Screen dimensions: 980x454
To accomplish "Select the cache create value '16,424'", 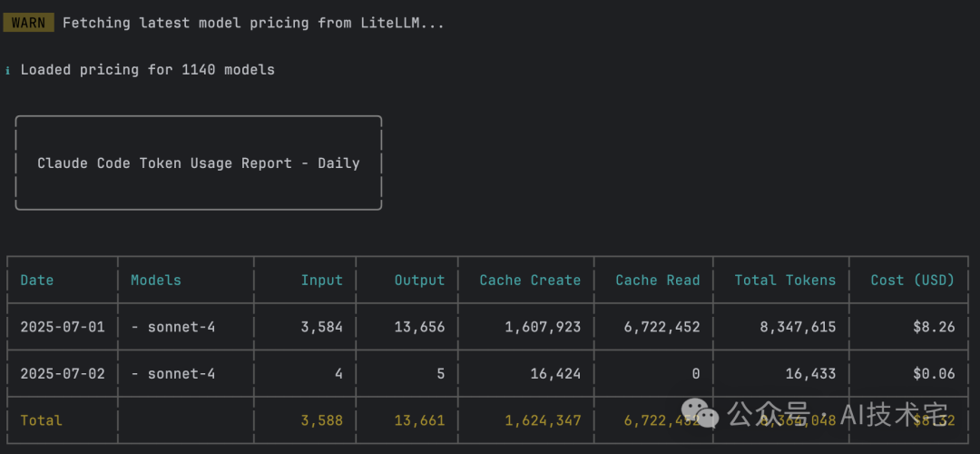I will [555, 375].
